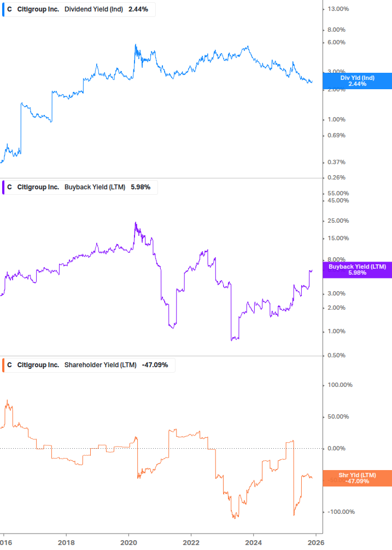The width and height of the screenshot is (392, 550).
Task: Click the 5.98% value in the Buyback Yield legend
Action: coord(141,187)
